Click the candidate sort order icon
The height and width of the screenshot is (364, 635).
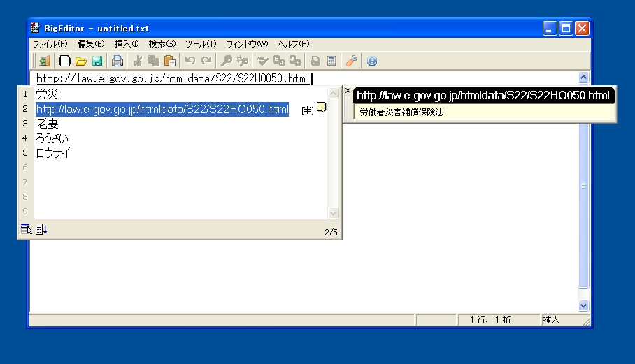(41, 229)
